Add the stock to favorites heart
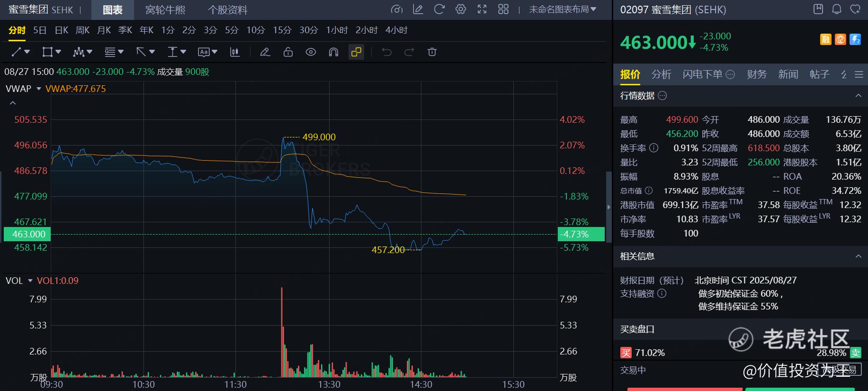This screenshot has width=868, height=391. click(855, 9)
